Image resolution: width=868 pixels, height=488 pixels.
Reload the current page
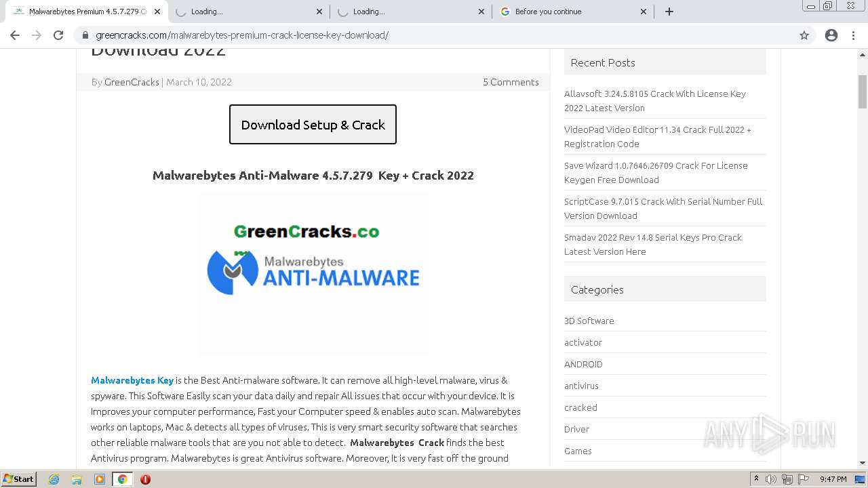58,35
